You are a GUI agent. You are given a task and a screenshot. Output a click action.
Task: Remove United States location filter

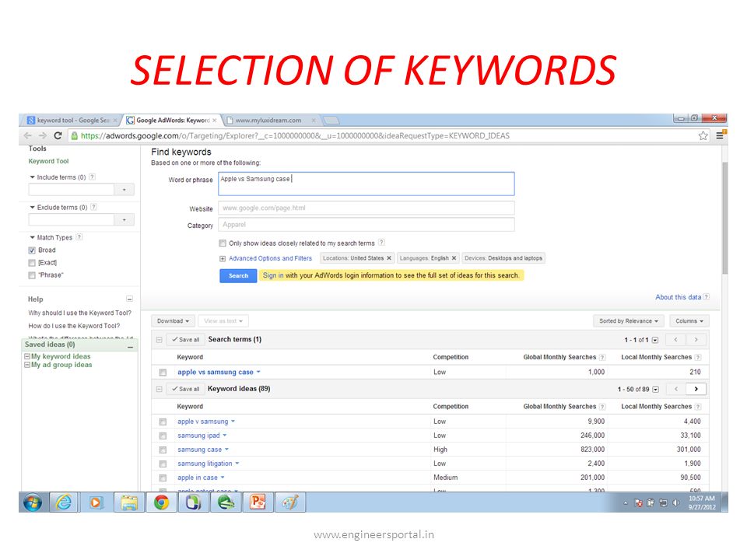[389, 258]
